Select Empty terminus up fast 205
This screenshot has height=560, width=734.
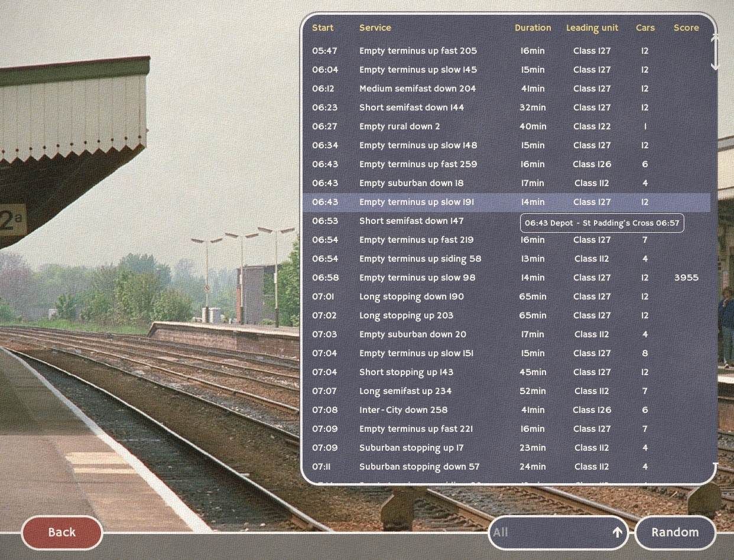coord(506,51)
